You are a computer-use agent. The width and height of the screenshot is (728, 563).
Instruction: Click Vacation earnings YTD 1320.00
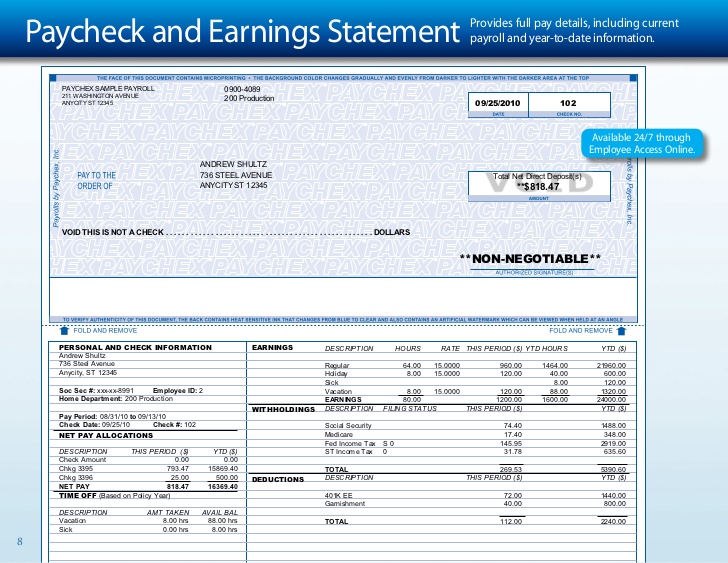tap(613, 391)
